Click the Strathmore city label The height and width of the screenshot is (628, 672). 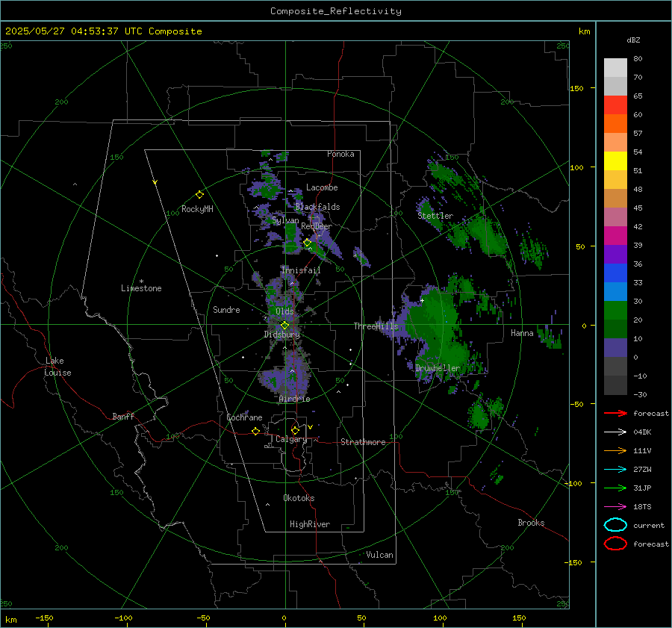click(363, 442)
